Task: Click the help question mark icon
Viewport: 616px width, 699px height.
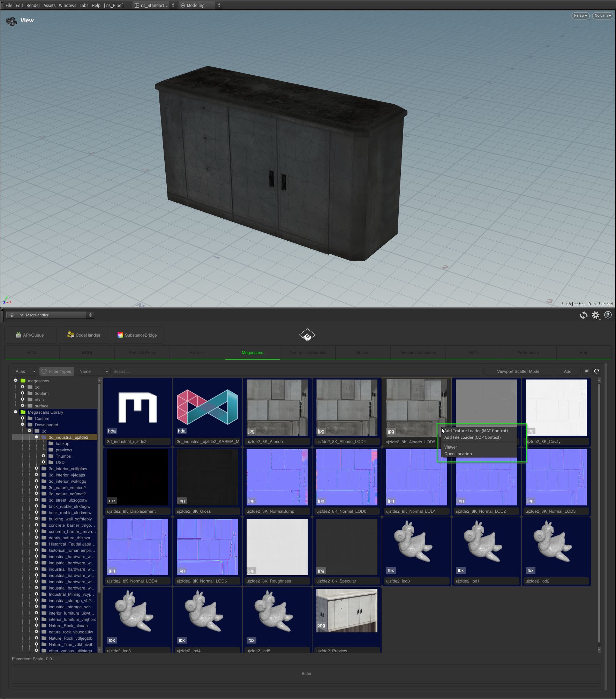Action: [608, 315]
